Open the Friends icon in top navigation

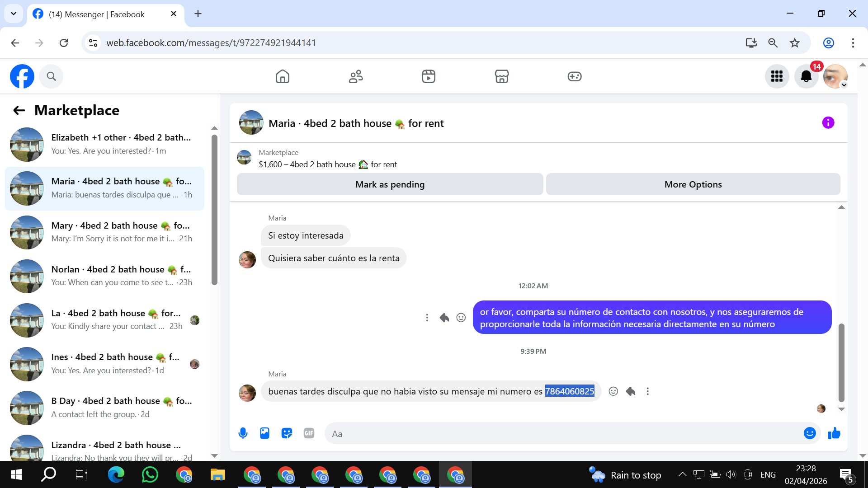point(356,76)
